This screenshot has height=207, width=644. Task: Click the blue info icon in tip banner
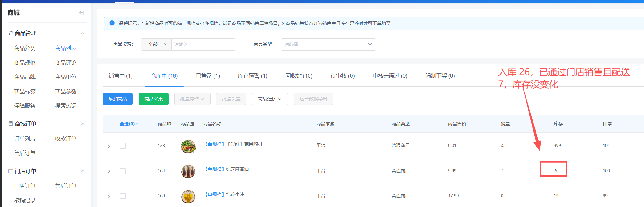tap(112, 23)
